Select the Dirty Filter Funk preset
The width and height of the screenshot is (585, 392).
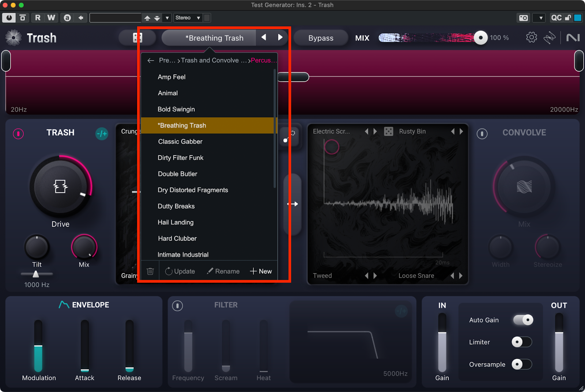click(207, 158)
